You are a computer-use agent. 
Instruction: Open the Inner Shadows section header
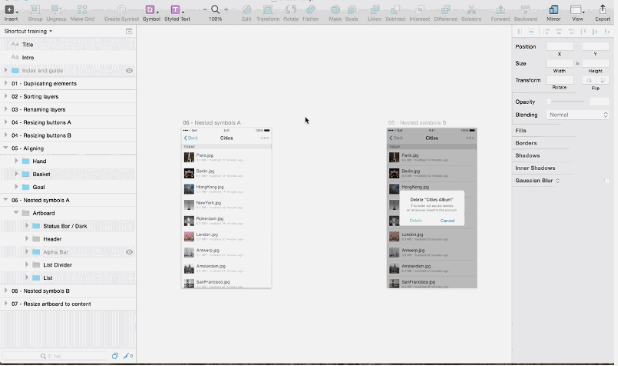[x=535, y=168]
